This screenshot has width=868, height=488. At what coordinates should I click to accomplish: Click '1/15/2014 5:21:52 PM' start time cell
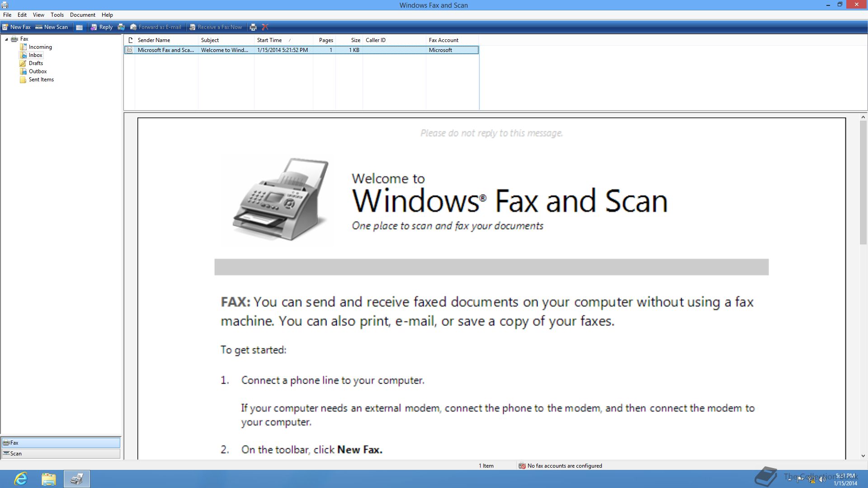coord(283,50)
